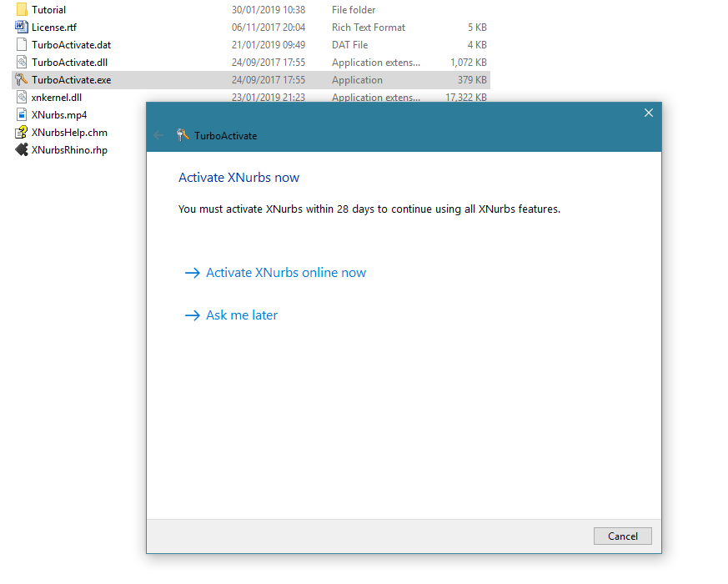Click the Activate XNurbs now heading
728x584 pixels.
[238, 178]
